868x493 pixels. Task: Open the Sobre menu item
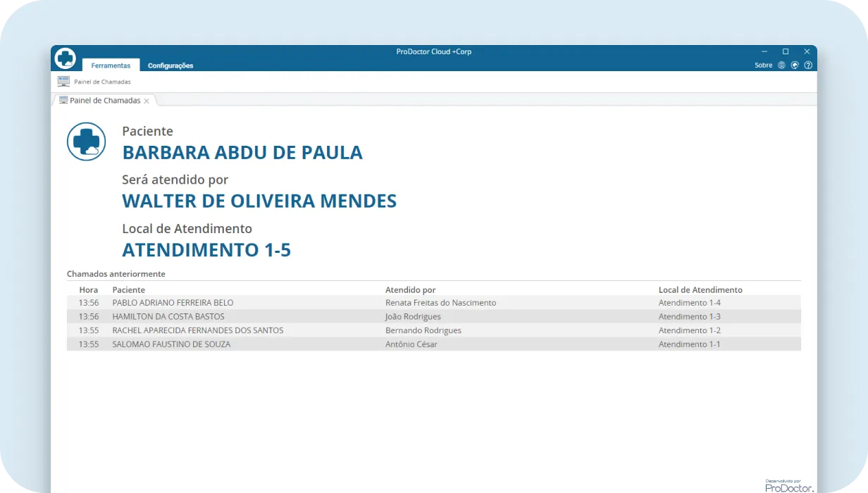tap(763, 65)
